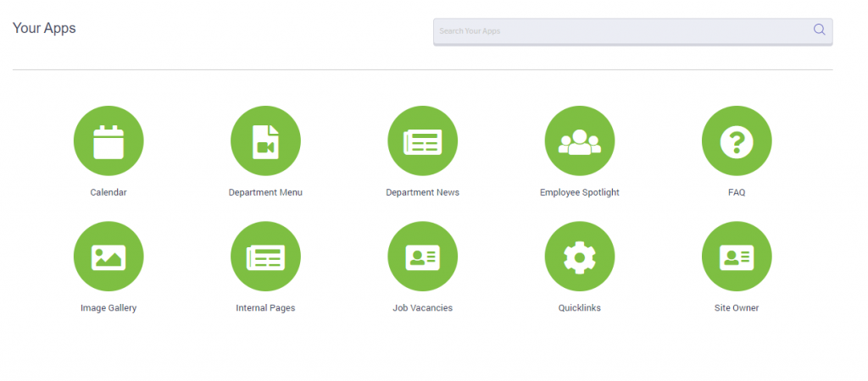Open the Calendar app icon

(108, 141)
